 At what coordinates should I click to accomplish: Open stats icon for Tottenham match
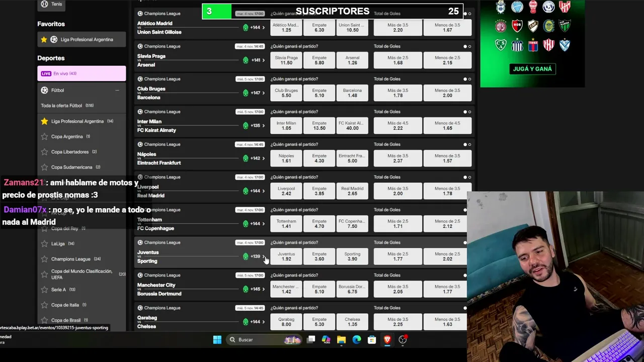pyautogui.click(x=246, y=223)
